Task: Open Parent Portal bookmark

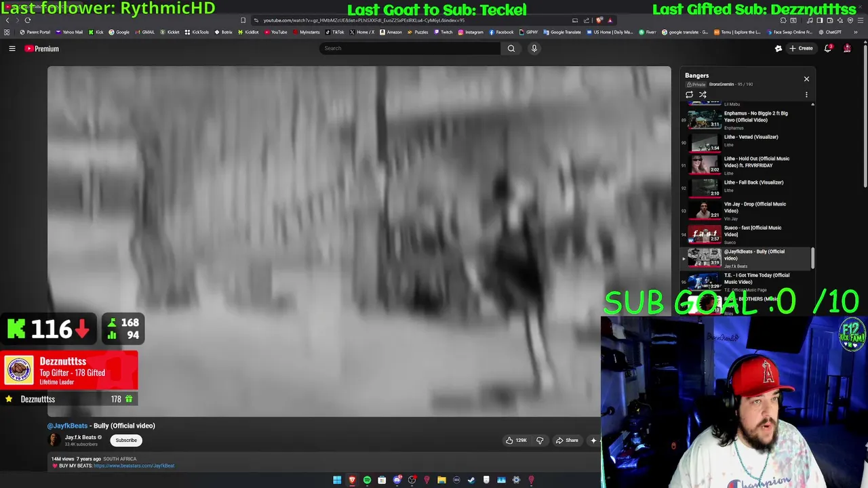Action: [35, 32]
